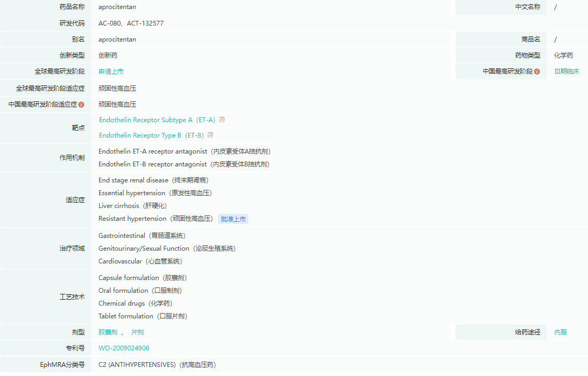Click the 中文名称 field label
This screenshot has width=588, height=376.
pyautogui.click(x=528, y=7)
